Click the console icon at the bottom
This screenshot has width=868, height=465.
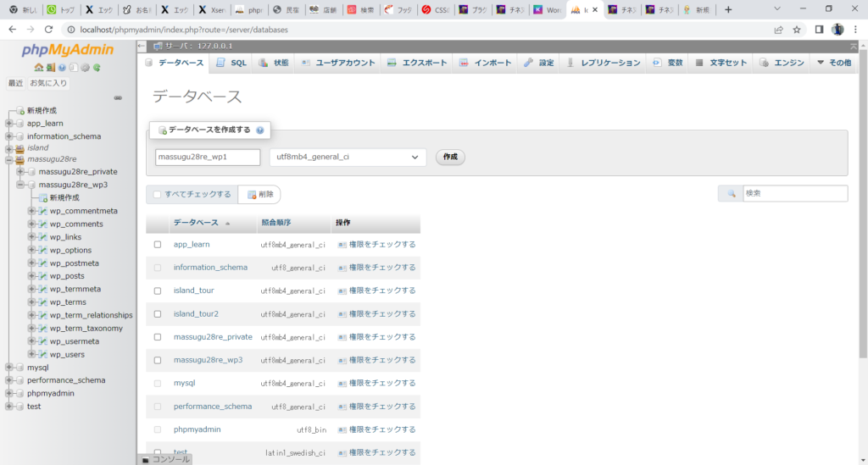(x=146, y=459)
